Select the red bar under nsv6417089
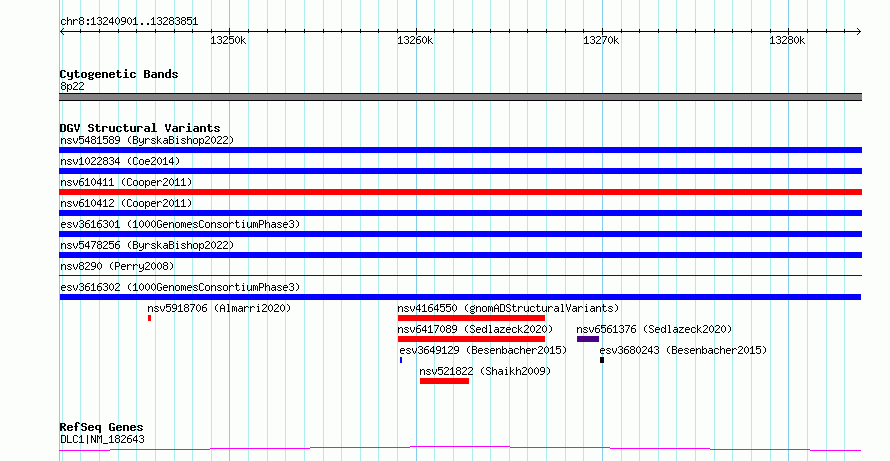Image resolution: width=890 pixels, height=461 pixels. 471,339
